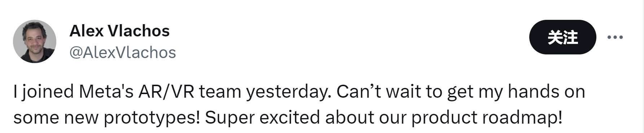The image size is (644, 133).
Task: Open the three-dot more options menu
Action: point(615,37)
